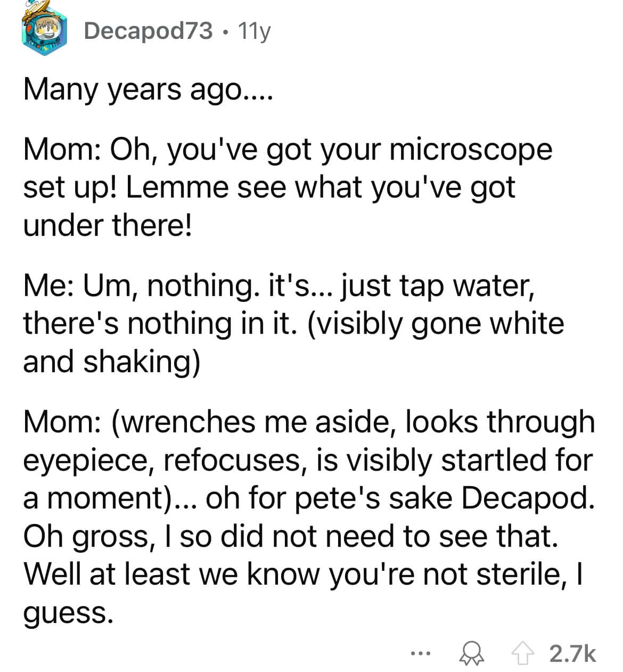Click the "oh for pete's sake Decapod." sentence
The width and height of the screenshot is (623, 672).
click(x=399, y=498)
